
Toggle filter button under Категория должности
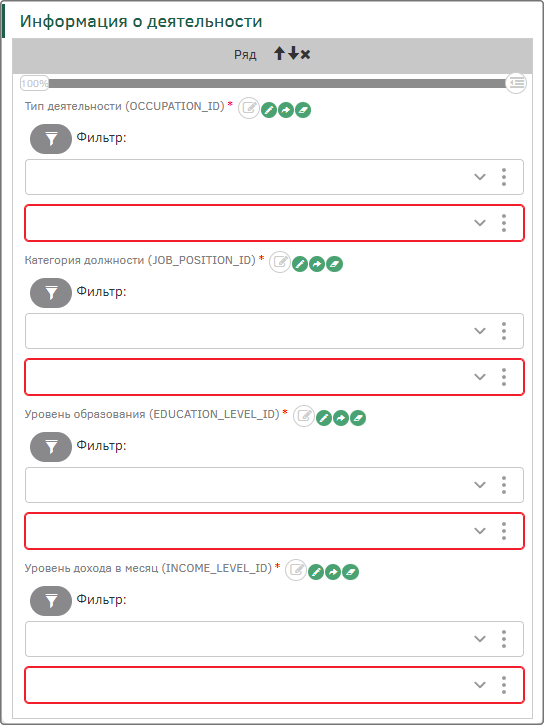51,293
